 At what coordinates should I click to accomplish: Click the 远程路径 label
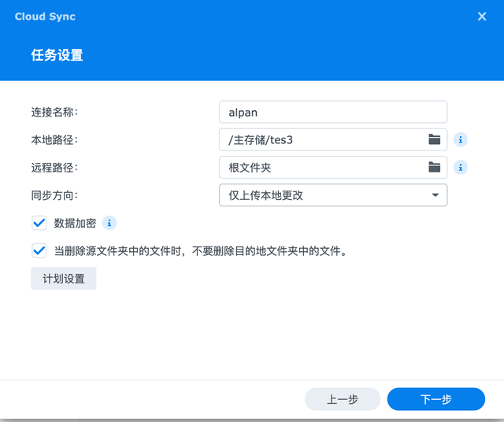click(54, 168)
